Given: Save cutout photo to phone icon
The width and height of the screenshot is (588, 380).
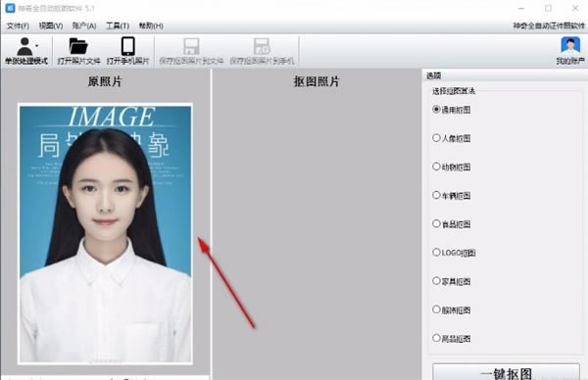Looking at the screenshot, I should (262, 46).
